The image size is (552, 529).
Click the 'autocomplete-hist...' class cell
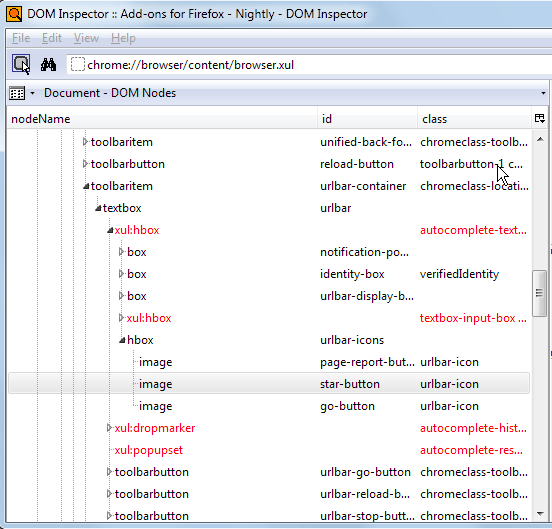(x=473, y=428)
